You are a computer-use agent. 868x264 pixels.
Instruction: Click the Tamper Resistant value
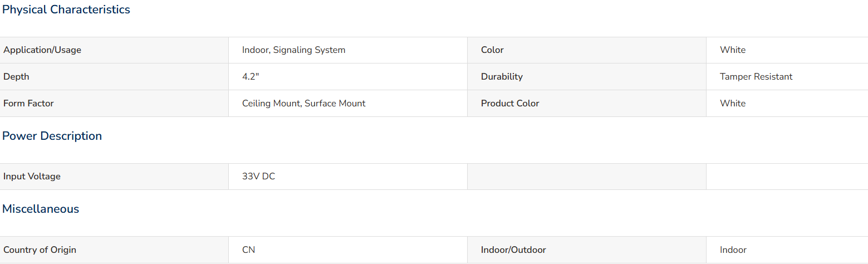(x=756, y=77)
